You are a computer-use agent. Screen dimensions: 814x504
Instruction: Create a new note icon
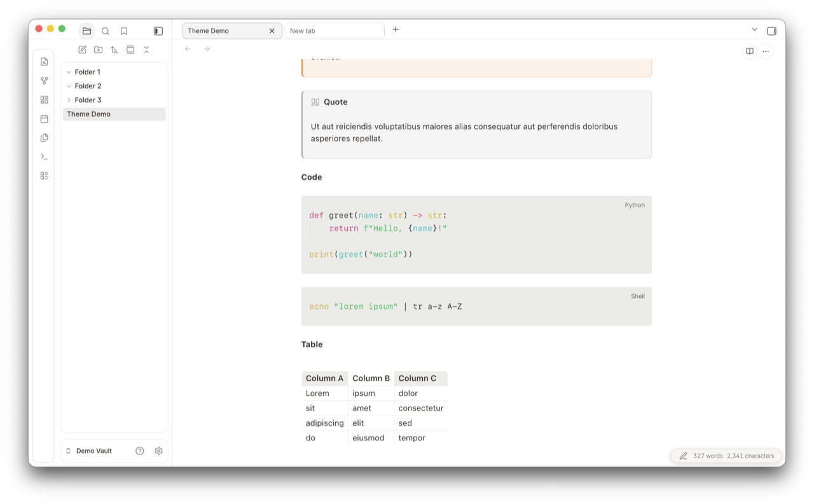[82, 50]
